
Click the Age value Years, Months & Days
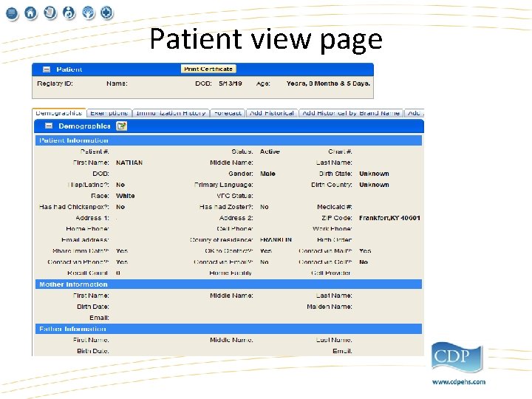328,83
